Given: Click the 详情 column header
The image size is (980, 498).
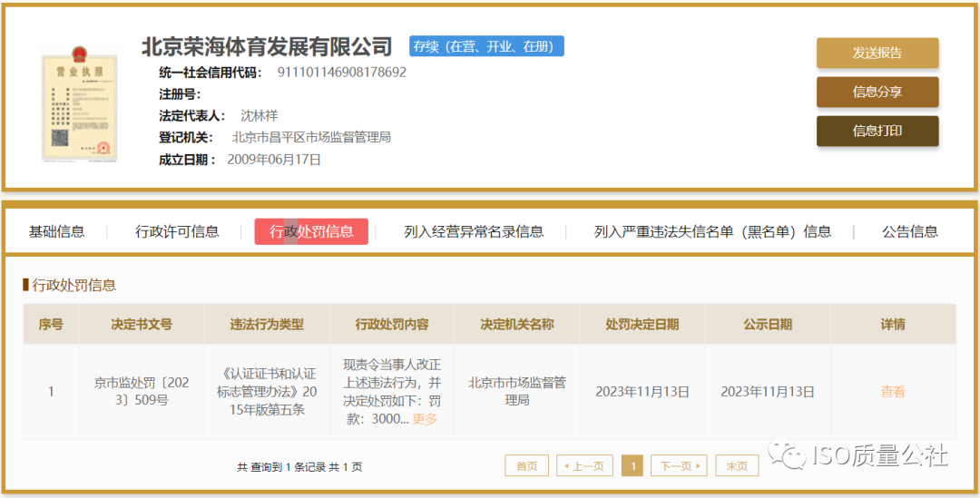Looking at the screenshot, I should click(x=893, y=325).
